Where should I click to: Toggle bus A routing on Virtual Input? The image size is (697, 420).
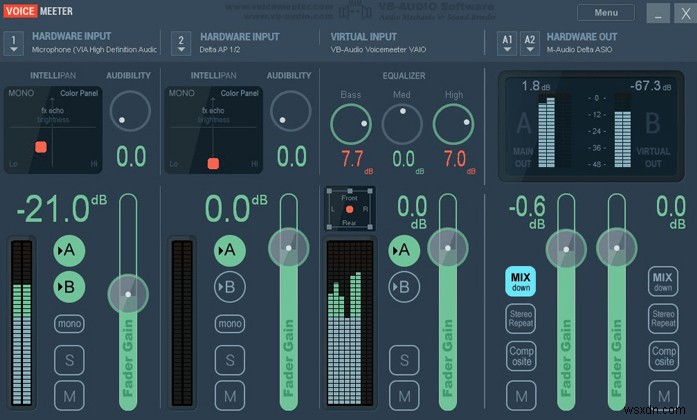click(x=404, y=251)
